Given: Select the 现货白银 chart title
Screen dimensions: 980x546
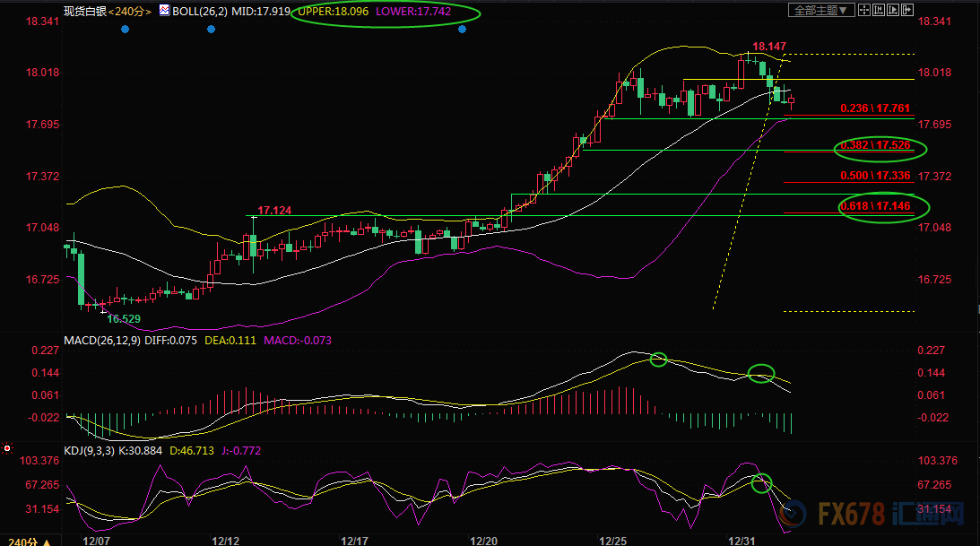Looking at the screenshot, I should pyautogui.click(x=84, y=12).
